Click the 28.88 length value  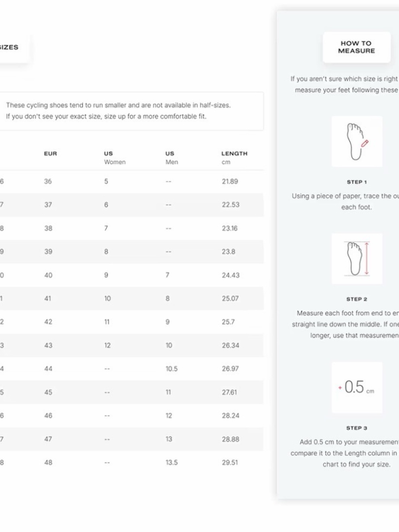click(231, 439)
